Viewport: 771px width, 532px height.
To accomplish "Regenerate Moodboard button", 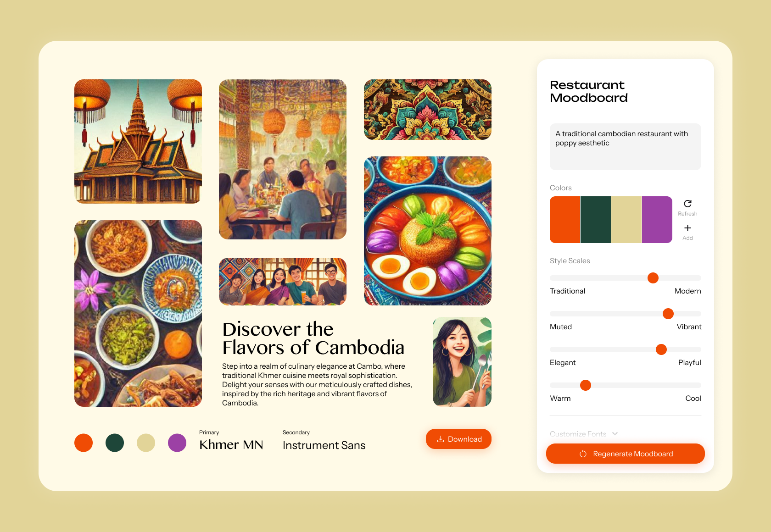I will click(625, 454).
